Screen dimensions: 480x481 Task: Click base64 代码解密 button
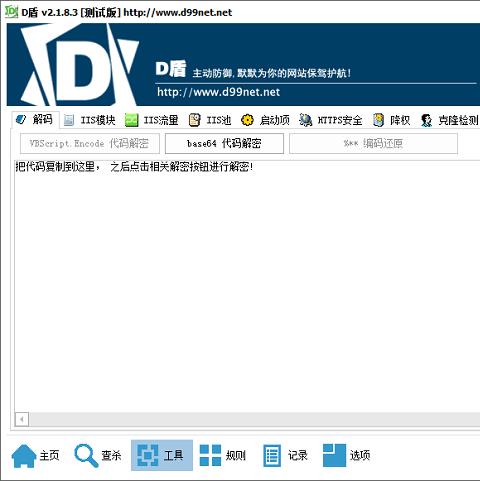224,144
